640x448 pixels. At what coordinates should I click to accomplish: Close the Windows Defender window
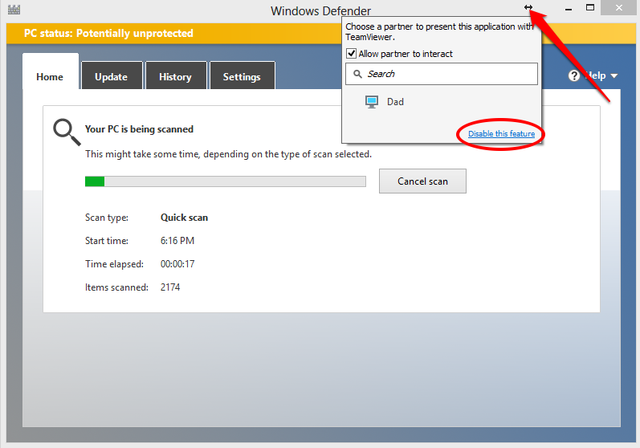pyautogui.click(x=619, y=8)
